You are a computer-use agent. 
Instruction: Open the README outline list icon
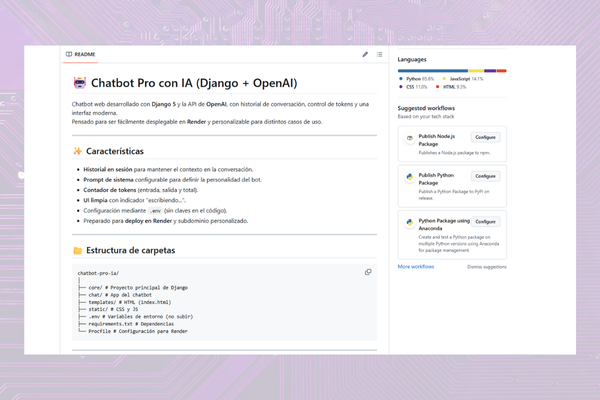(379, 54)
